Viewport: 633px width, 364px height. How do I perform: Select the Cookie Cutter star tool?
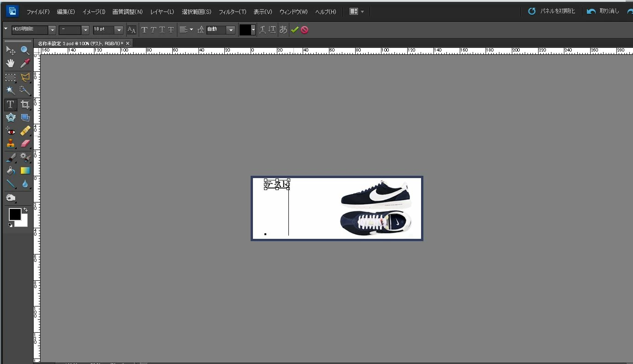coord(11,117)
